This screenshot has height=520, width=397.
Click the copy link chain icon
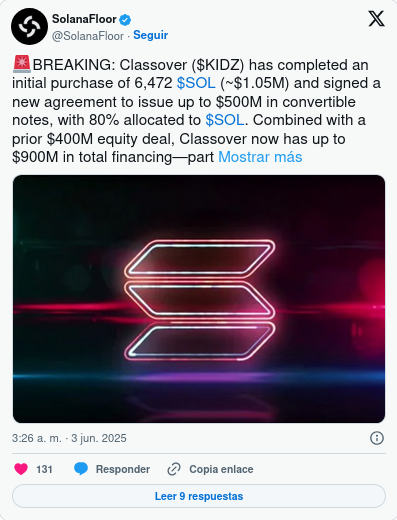(174, 469)
